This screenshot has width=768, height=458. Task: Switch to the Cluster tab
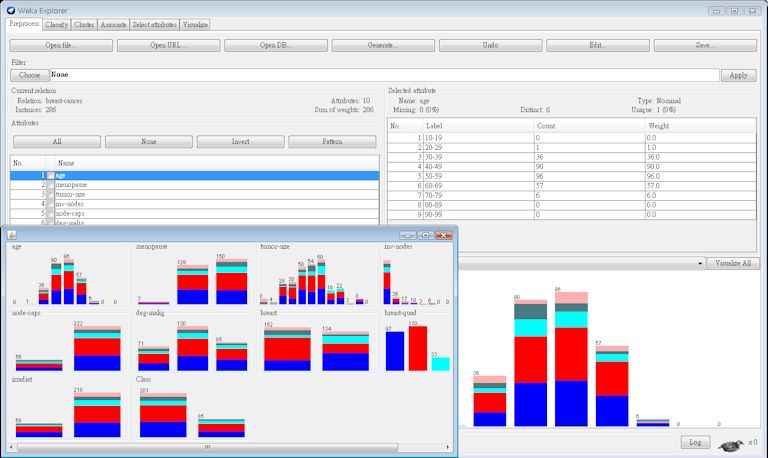[84, 24]
